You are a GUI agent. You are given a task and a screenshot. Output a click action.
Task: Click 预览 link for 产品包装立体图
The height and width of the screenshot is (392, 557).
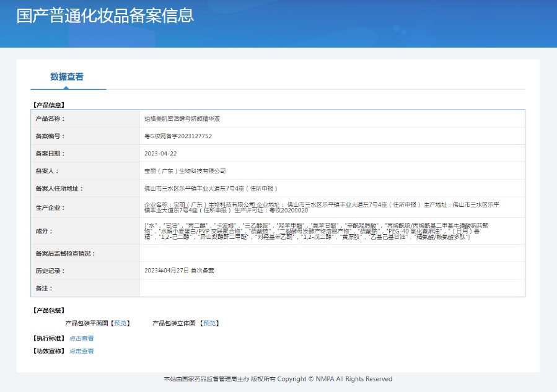point(209,323)
